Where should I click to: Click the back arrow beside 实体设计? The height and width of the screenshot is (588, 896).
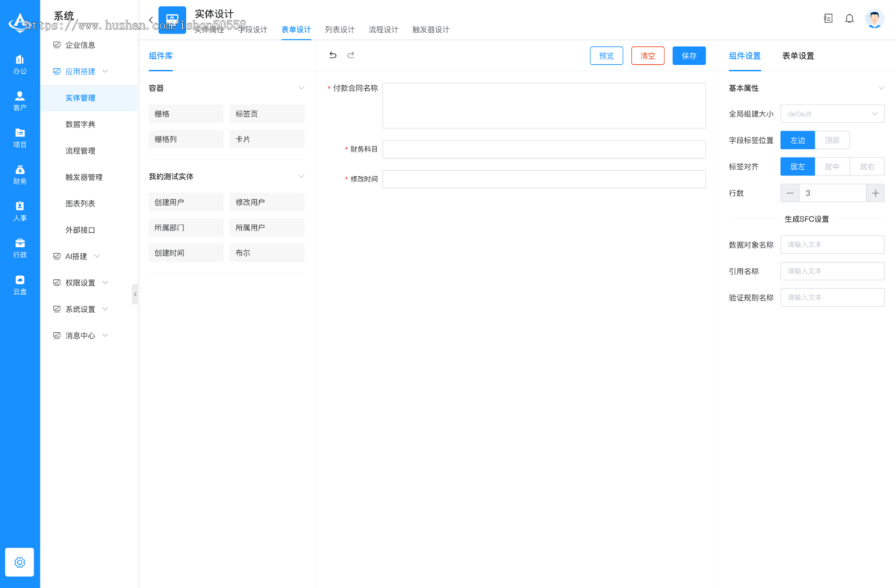point(151,20)
